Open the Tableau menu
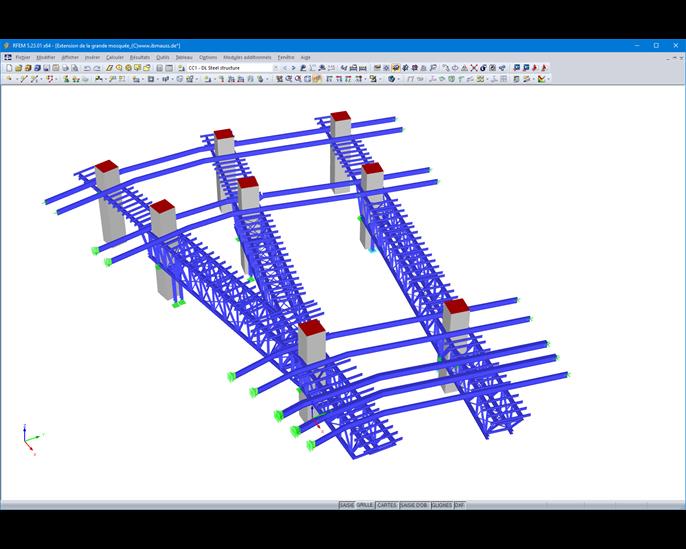This screenshot has width=686, height=549. (x=184, y=57)
